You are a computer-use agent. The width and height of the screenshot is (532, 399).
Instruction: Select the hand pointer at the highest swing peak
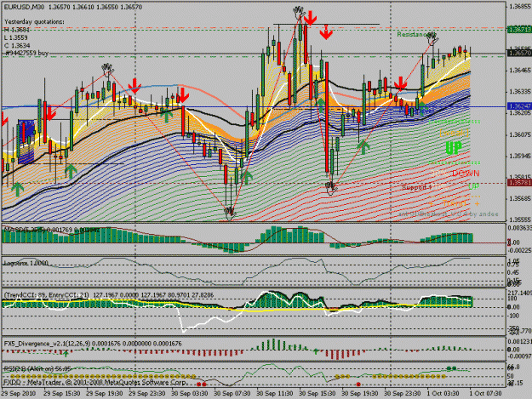tap(299, 12)
